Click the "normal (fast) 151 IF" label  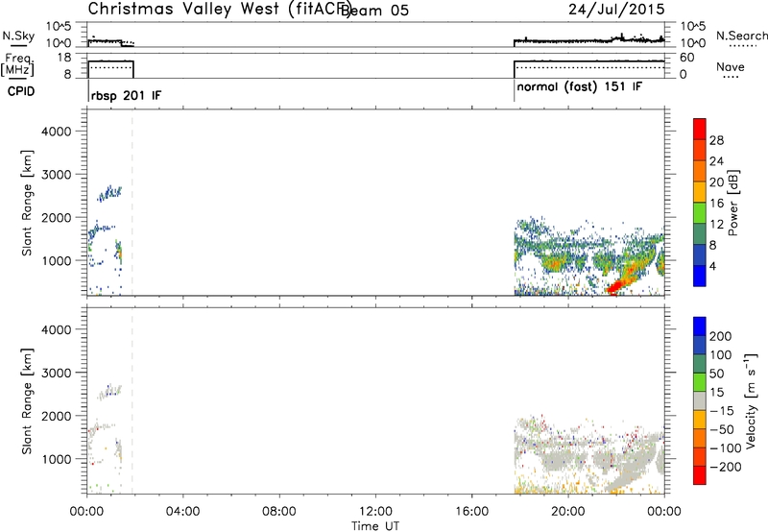(580, 87)
